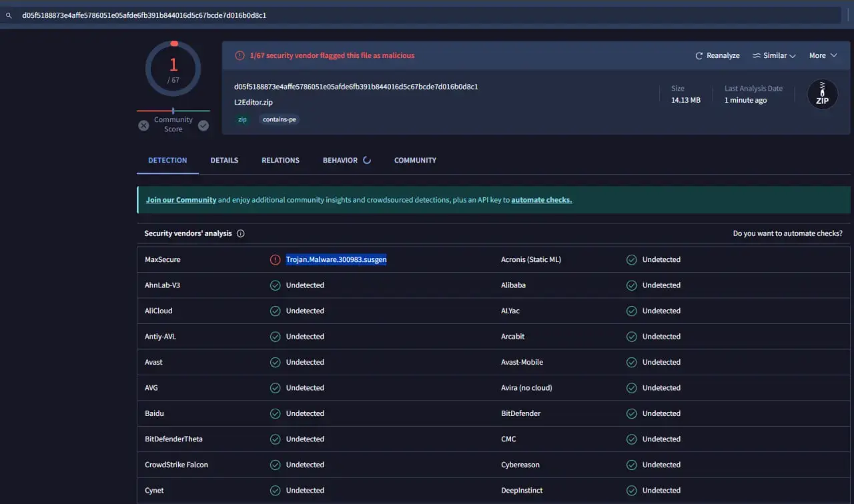This screenshot has width=854, height=504.
Task: Click the L2Editor.zip file name
Action: 254,103
